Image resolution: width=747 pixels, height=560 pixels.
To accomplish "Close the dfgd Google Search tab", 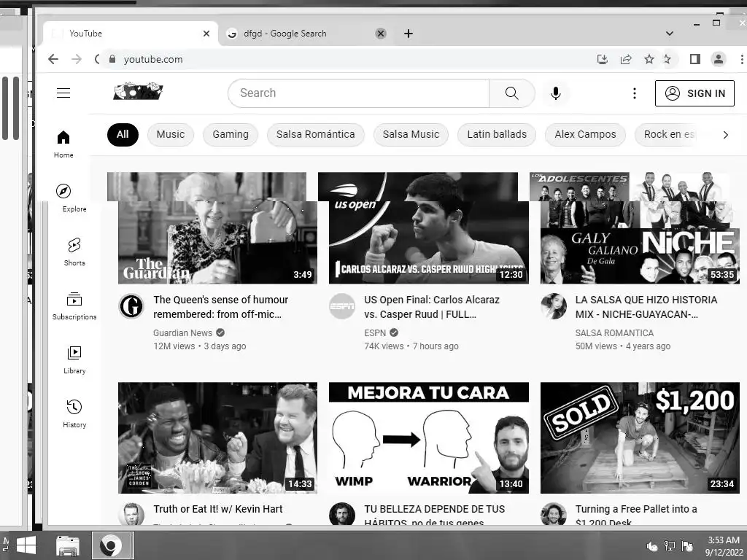I will (x=381, y=34).
